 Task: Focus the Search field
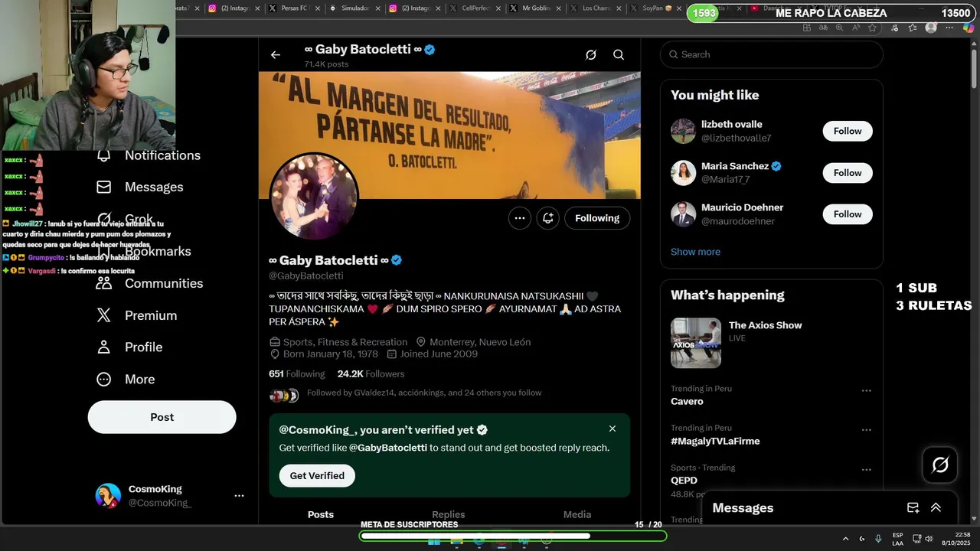pyautogui.click(x=772, y=54)
